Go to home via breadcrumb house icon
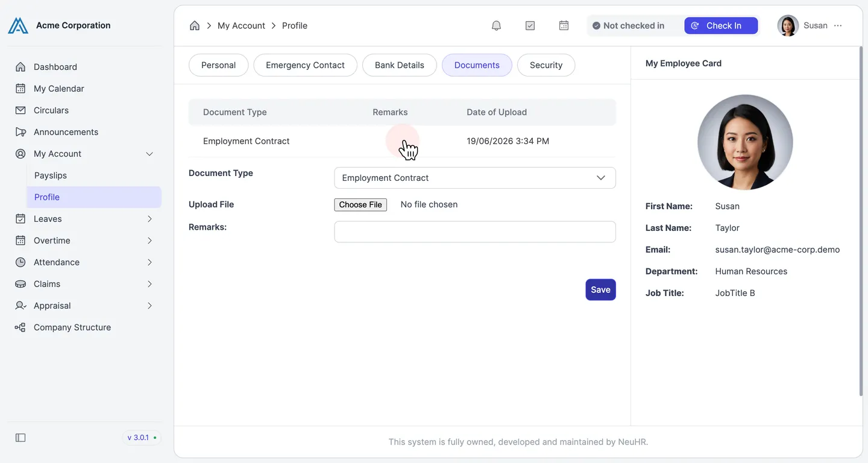The image size is (868, 463). [x=195, y=25]
